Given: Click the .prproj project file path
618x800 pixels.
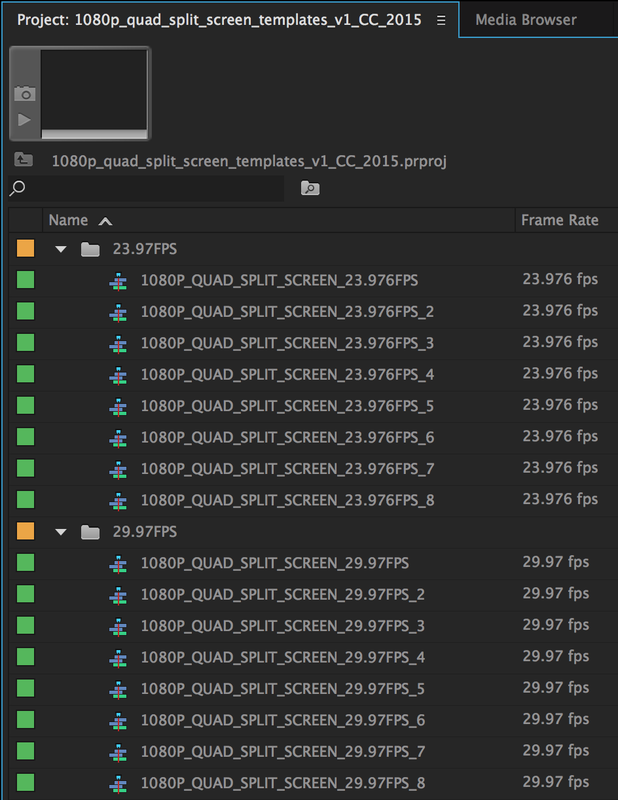Looking at the screenshot, I should pos(249,161).
